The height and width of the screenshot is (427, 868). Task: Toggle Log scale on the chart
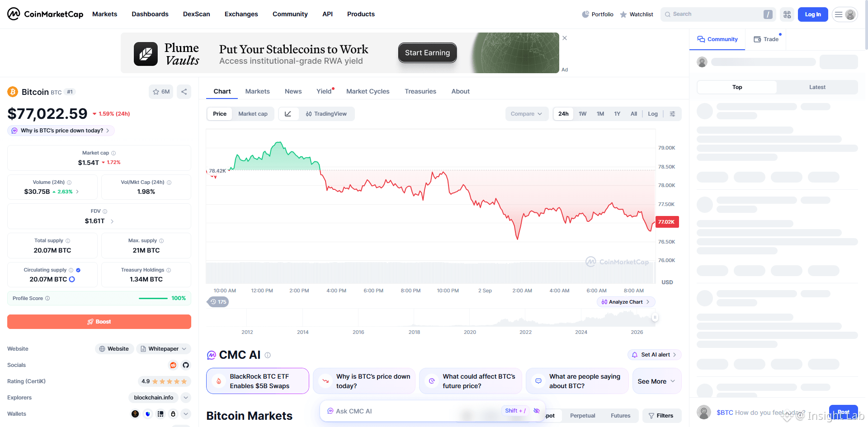pos(653,114)
